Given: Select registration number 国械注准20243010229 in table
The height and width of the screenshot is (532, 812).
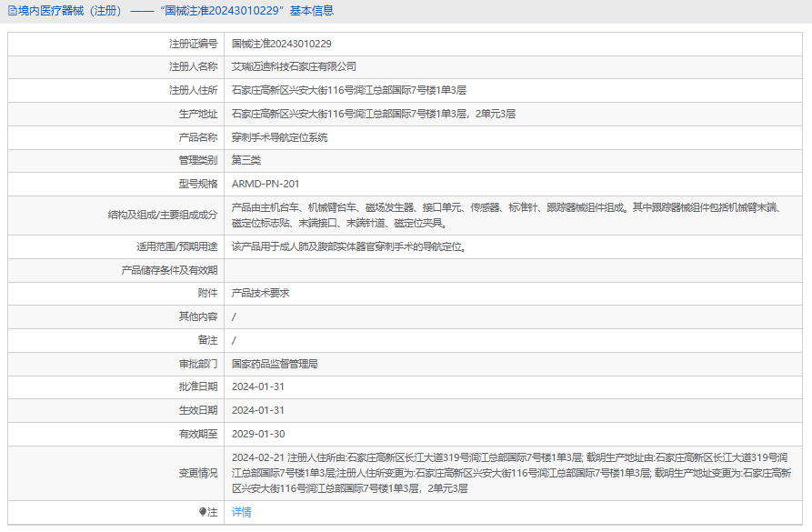Looking at the screenshot, I should [281, 43].
